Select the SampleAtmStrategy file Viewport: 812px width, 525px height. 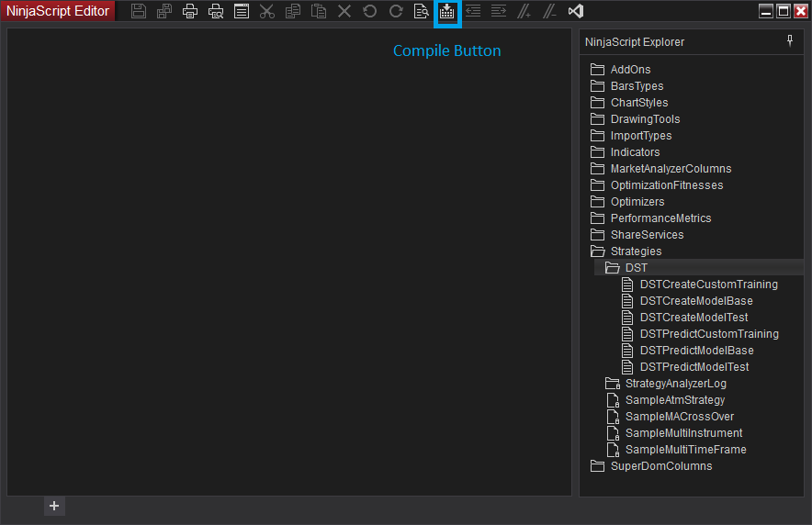point(665,400)
